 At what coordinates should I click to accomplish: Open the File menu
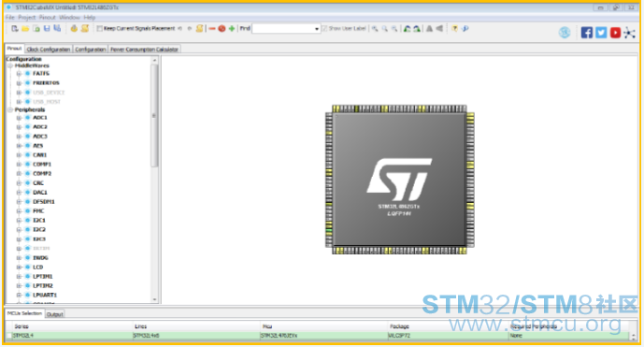coord(10,17)
